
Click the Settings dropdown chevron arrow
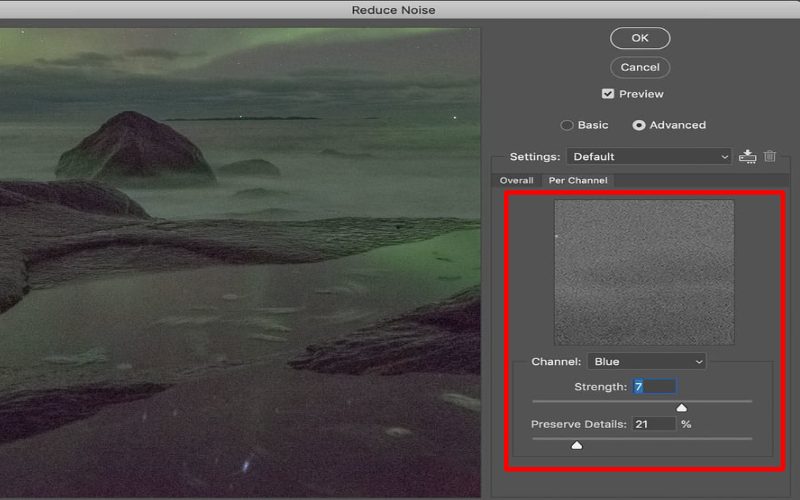click(724, 157)
